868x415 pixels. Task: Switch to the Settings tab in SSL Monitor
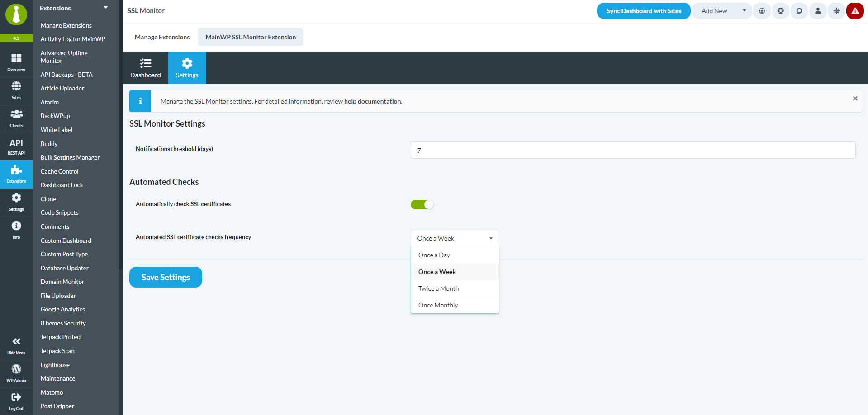pos(187,68)
